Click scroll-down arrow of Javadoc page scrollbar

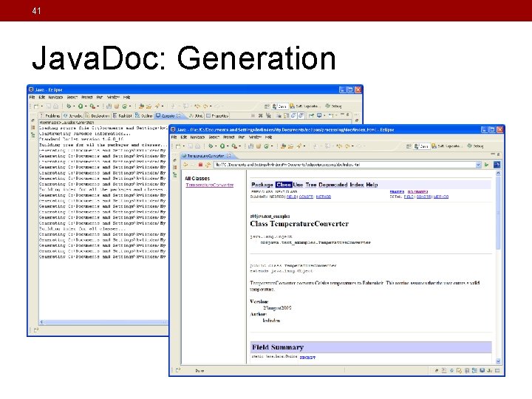[x=498, y=361]
